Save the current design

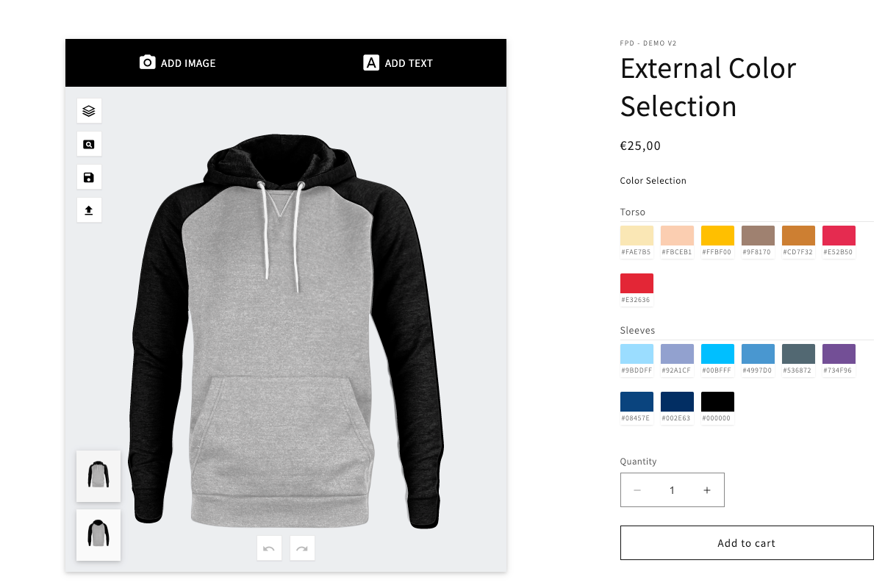(x=89, y=176)
